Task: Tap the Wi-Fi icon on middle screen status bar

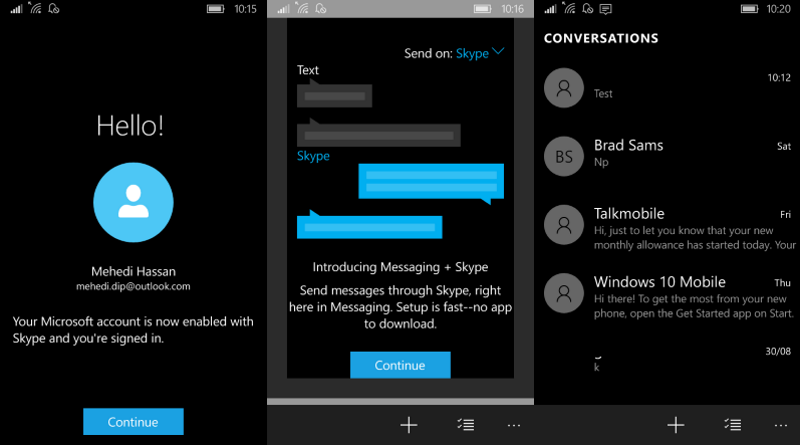Action: tap(302, 8)
